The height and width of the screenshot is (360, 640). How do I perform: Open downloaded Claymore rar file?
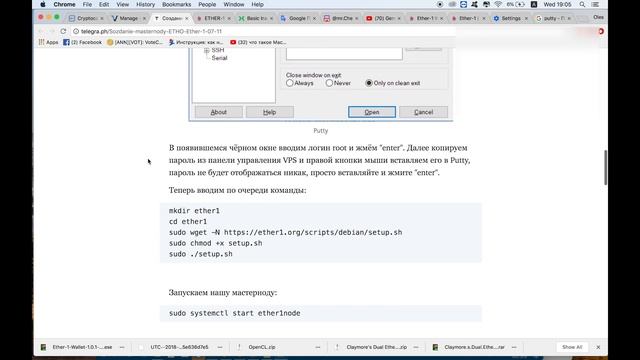[x=469, y=347]
